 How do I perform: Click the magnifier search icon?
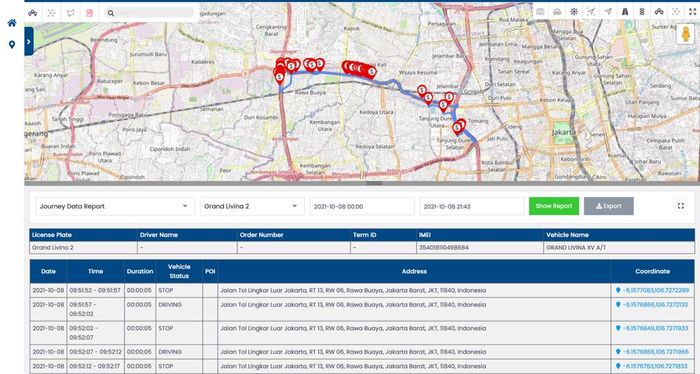[111, 13]
